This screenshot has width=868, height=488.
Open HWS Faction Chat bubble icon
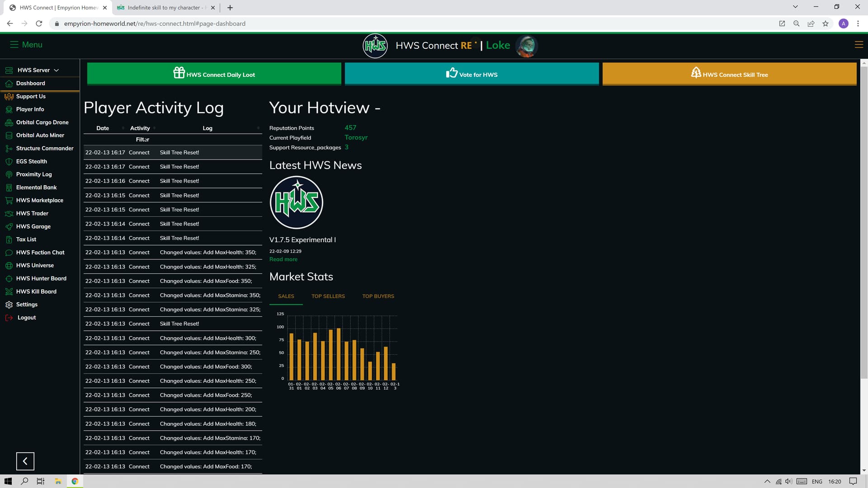point(9,253)
